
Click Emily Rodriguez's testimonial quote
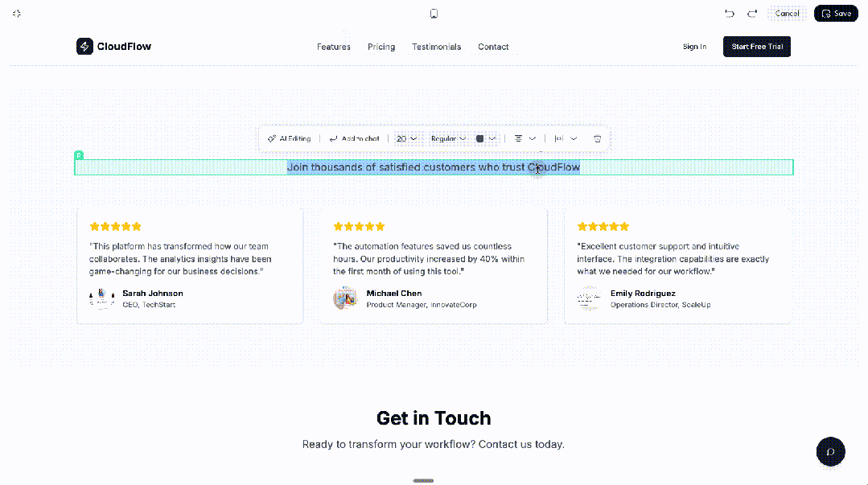click(673, 258)
